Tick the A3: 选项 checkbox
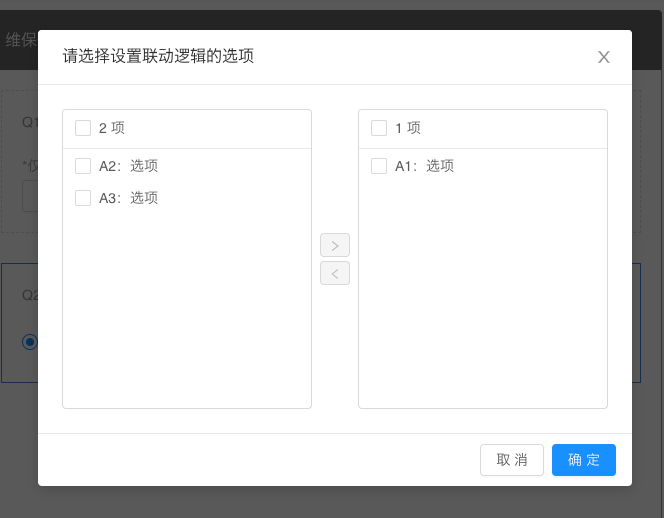Screen dimensions: 664x518 tap(83, 198)
